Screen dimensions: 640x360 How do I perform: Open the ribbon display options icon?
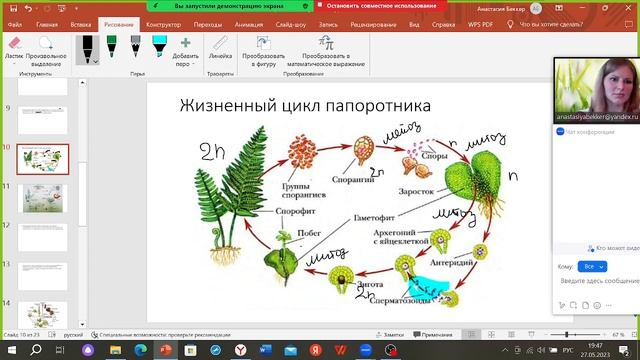point(559,8)
